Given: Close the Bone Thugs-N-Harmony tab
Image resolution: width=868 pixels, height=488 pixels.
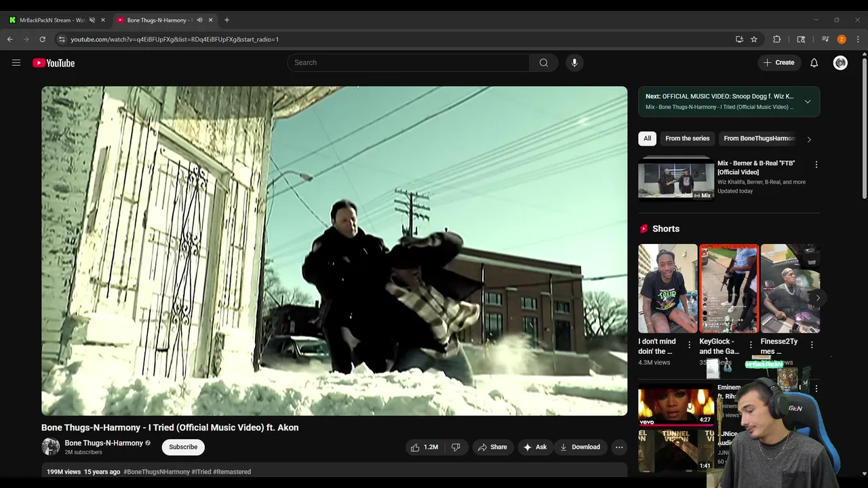Looking at the screenshot, I should point(210,20).
